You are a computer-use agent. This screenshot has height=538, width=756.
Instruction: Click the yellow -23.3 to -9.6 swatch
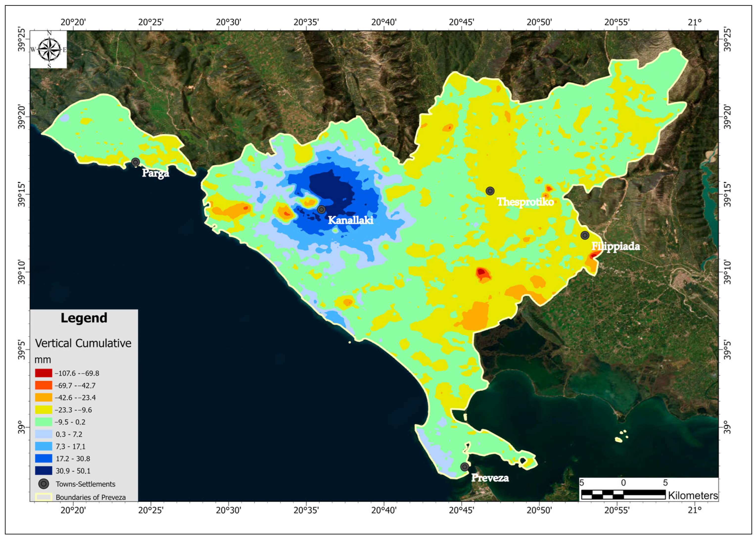(44, 410)
